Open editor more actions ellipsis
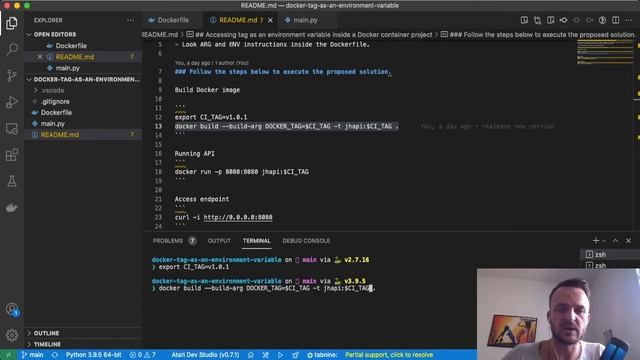The width and height of the screenshot is (640, 360). coord(629,20)
